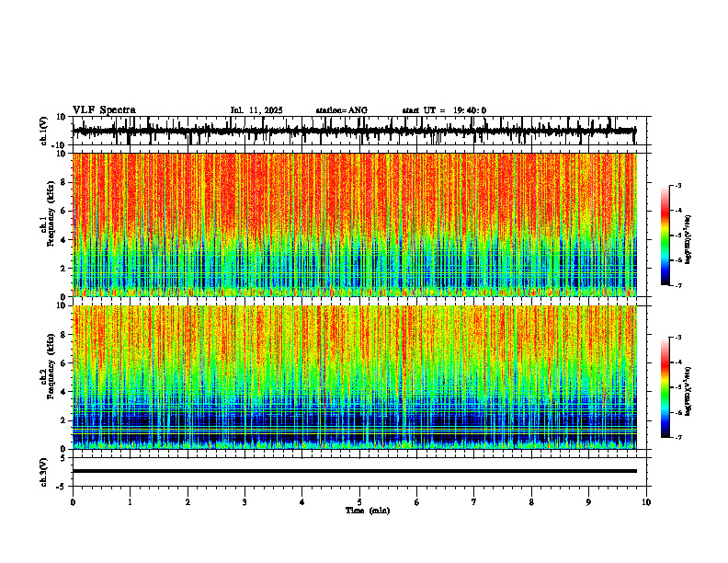
Task: Click the ch.1 voltage waveform trace panel
Action: point(358,131)
